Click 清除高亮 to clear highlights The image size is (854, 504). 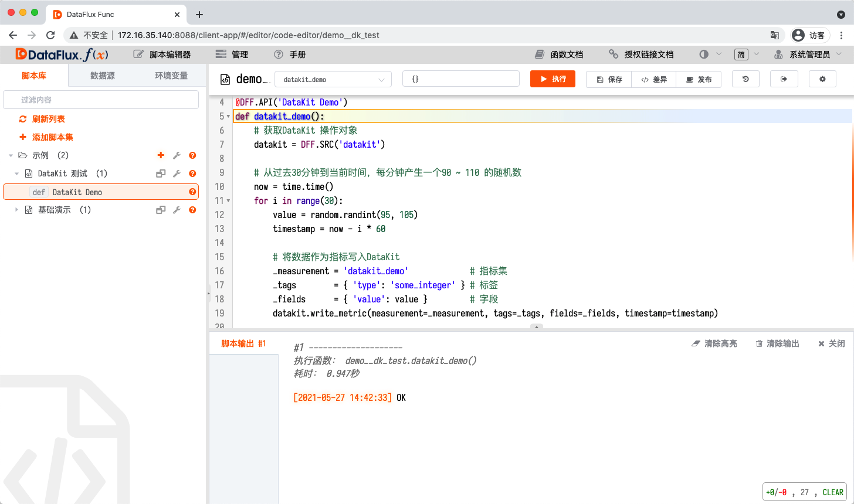714,343
